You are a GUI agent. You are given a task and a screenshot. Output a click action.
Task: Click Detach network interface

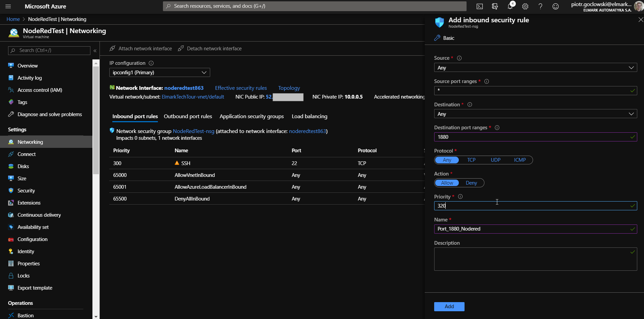click(x=210, y=49)
